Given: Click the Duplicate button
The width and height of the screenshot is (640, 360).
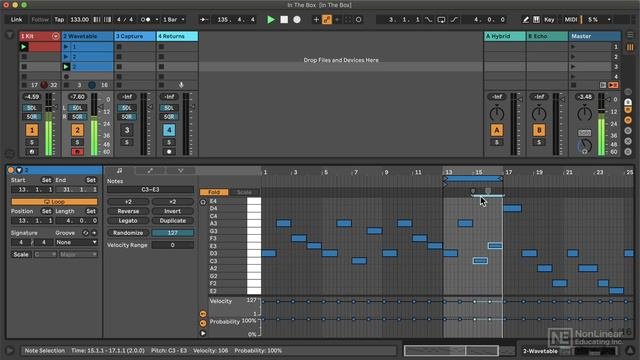Looking at the screenshot, I should coord(173,221).
